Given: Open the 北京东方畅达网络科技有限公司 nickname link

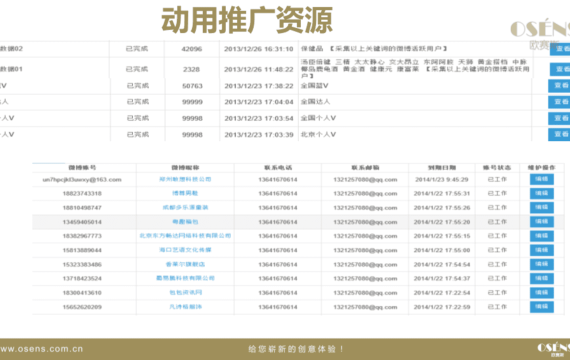Looking at the screenshot, I should (185, 236).
